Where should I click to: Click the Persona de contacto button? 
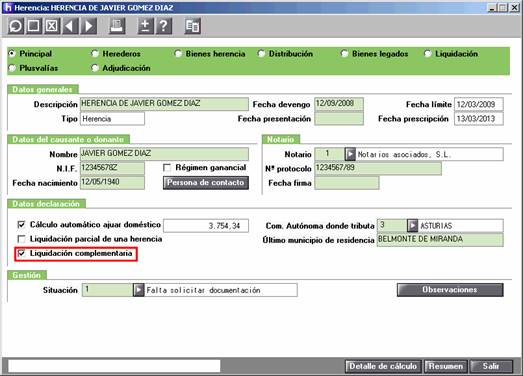206,183
